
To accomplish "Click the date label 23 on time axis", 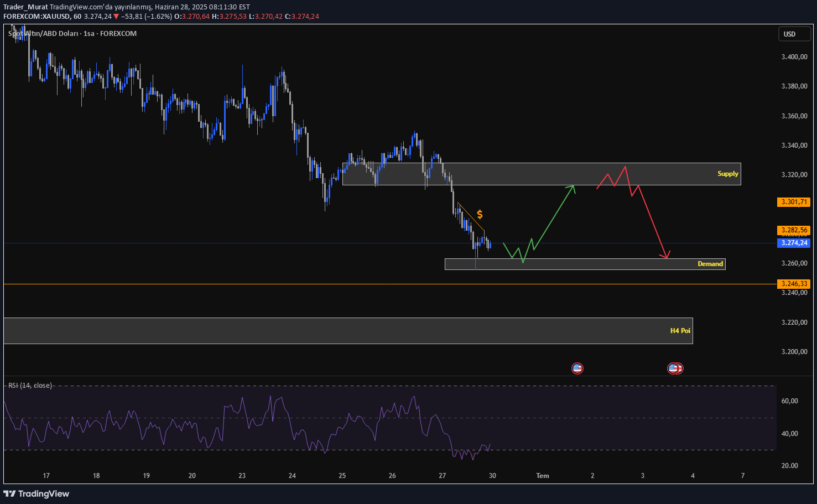I will pyautogui.click(x=242, y=476).
